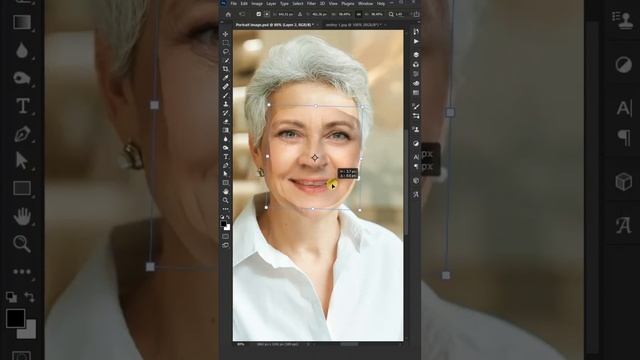Select the Healing Brush tool below the Eyedropper
Image resolution: width=640 pixels, height=360 pixels.
225,87
